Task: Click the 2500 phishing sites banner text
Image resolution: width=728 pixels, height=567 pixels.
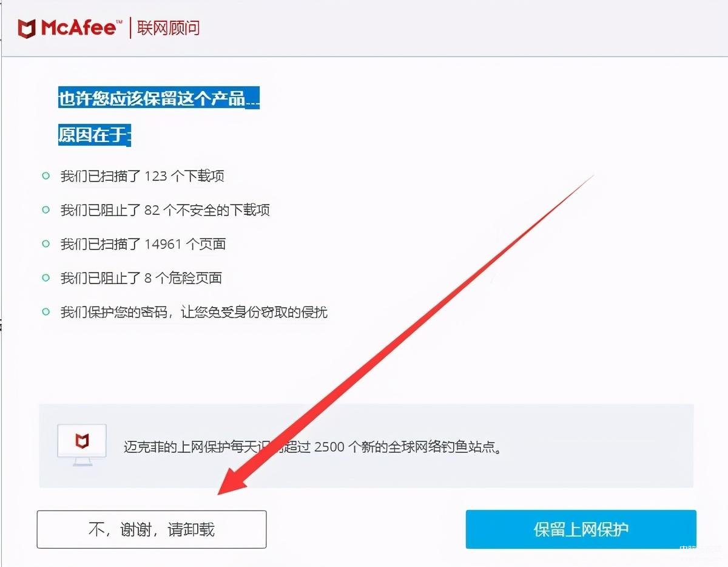Action: coord(312,448)
